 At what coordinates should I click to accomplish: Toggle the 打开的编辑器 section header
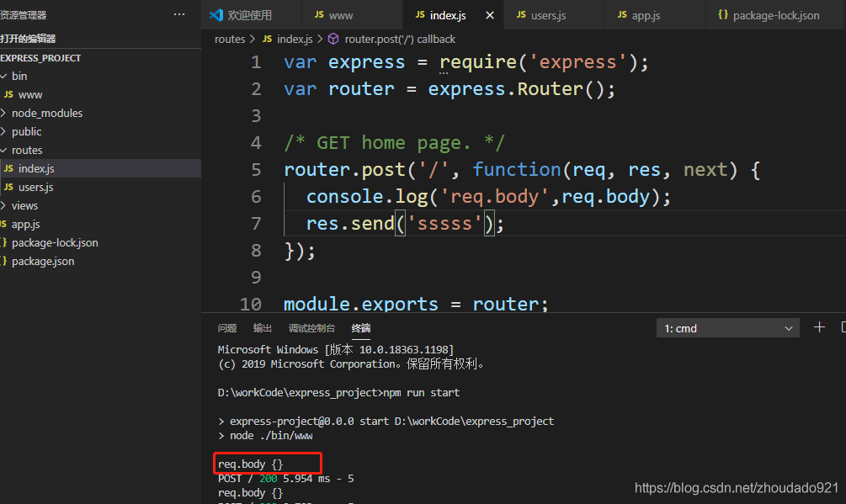[x=100, y=39]
